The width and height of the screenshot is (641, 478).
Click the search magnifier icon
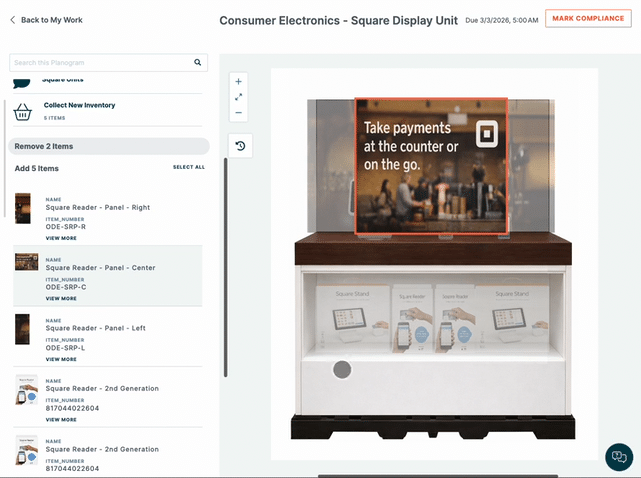tap(198, 62)
